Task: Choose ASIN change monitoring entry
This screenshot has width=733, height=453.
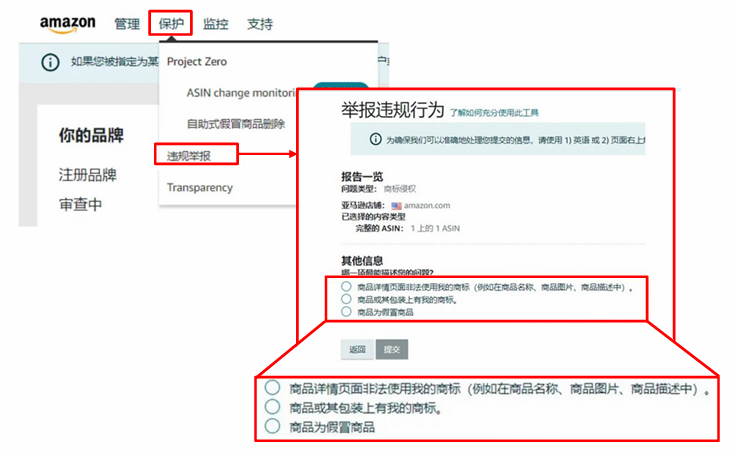Action: pyautogui.click(x=241, y=93)
